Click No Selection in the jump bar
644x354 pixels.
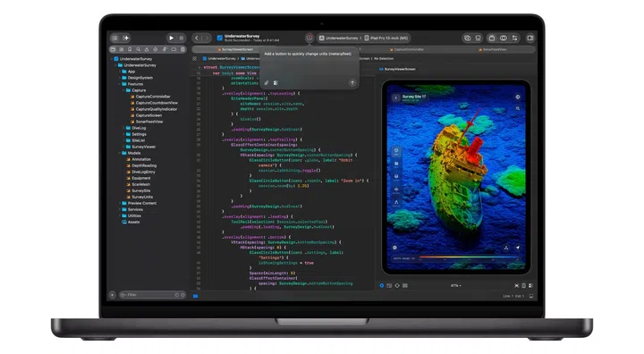pyautogui.click(x=383, y=59)
